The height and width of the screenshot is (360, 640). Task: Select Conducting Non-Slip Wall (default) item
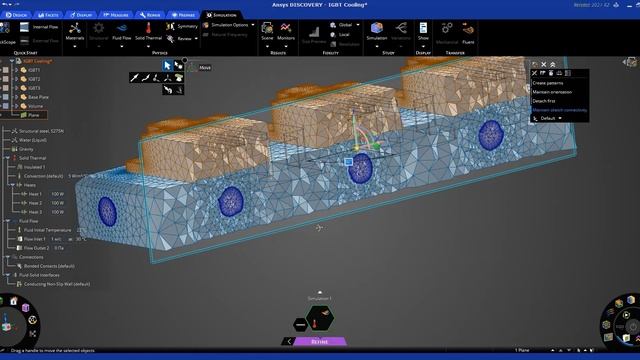(x=57, y=284)
